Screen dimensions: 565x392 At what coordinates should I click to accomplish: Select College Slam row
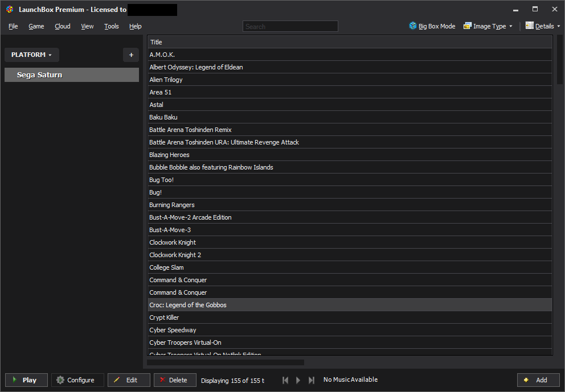pyautogui.click(x=350, y=267)
